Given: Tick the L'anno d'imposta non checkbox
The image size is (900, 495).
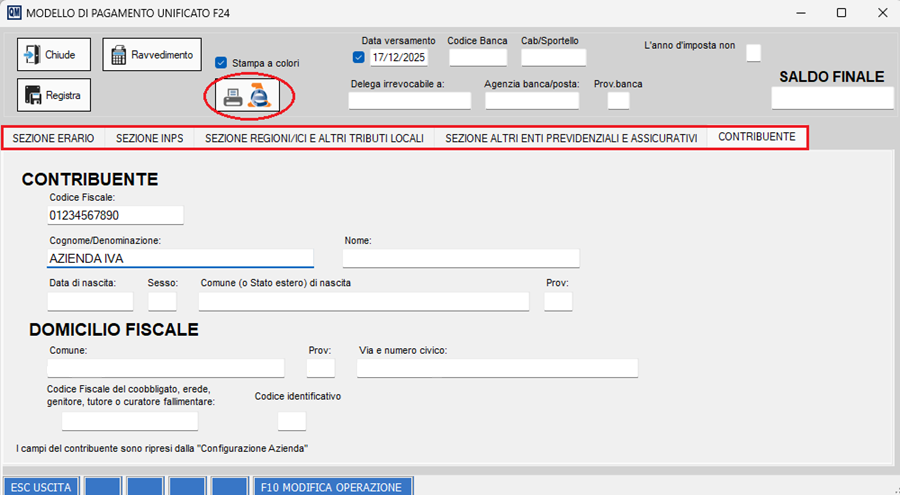Looking at the screenshot, I should coord(754,52).
